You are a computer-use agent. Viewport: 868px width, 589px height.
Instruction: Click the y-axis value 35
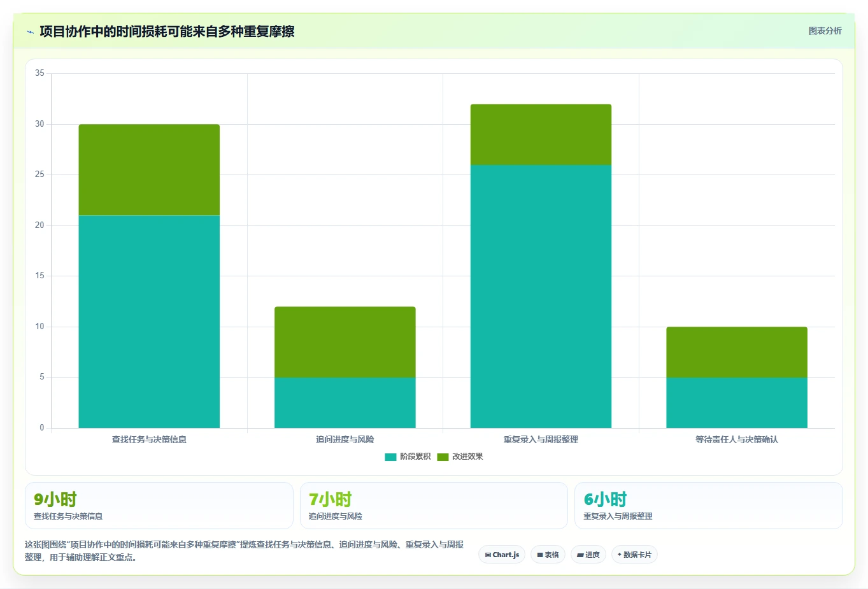39,73
